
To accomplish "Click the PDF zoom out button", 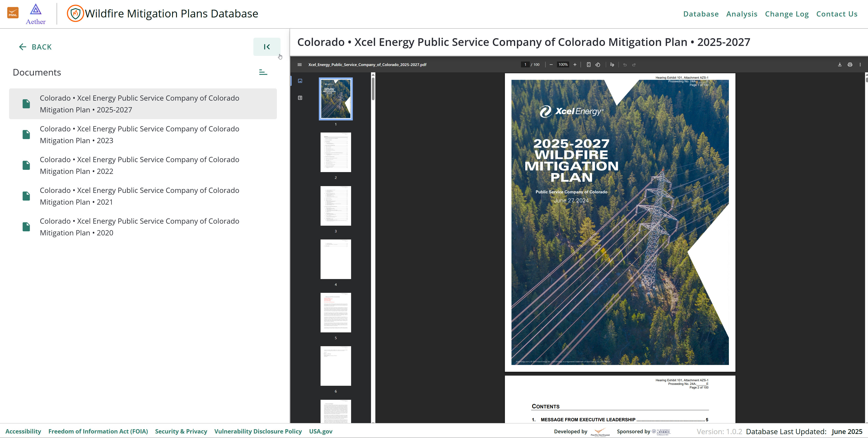I will (551, 65).
